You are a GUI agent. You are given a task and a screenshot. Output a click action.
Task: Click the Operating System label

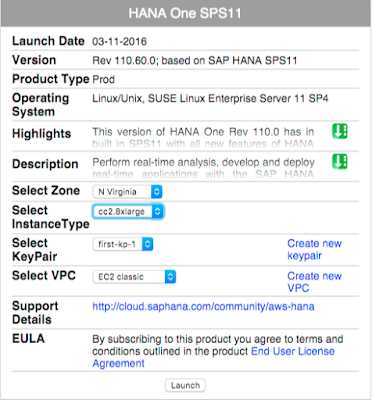click(x=41, y=105)
